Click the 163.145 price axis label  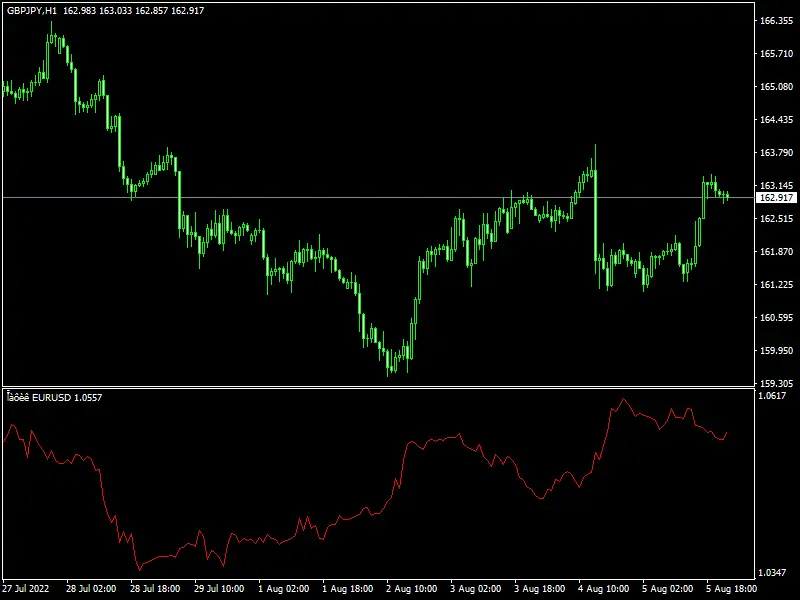pyautogui.click(x=777, y=186)
